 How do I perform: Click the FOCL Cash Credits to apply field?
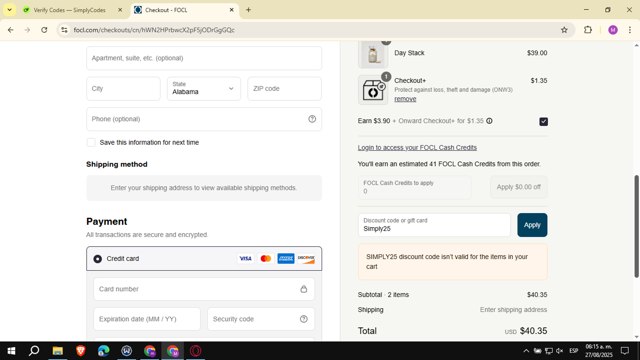pos(414,187)
